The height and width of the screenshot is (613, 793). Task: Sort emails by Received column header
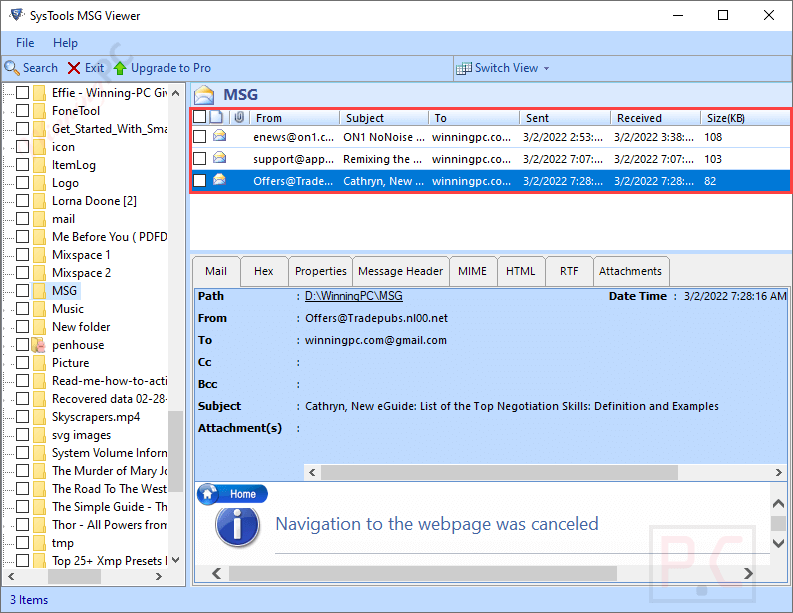(x=655, y=118)
